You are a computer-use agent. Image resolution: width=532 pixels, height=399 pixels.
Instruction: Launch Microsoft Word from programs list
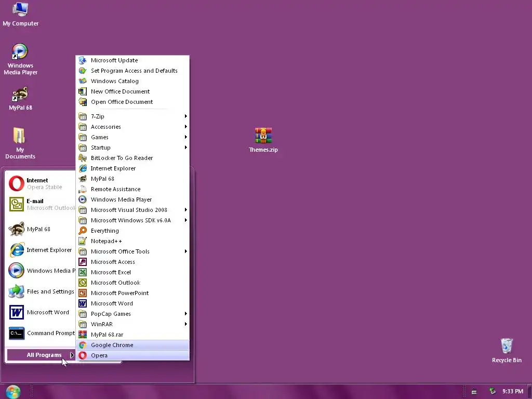(132, 303)
